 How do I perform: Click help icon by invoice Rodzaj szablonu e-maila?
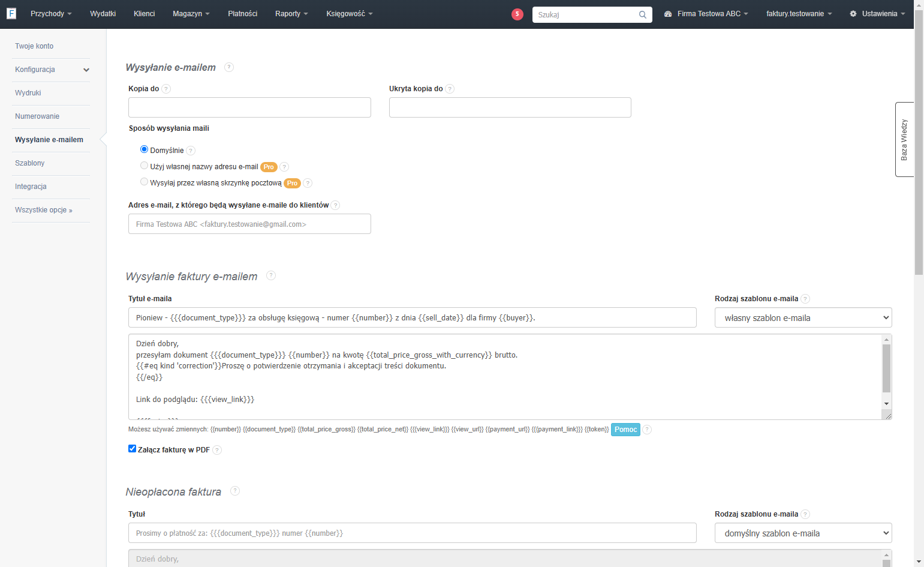805,299
